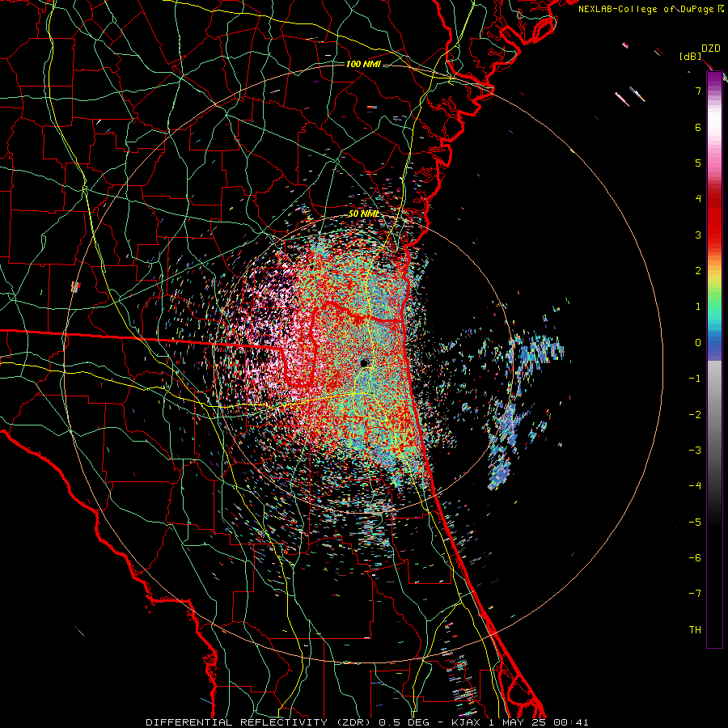Image resolution: width=728 pixels, height=728 pixels.
Task: Click the -6 tick label on color scale
Action: pos(695,558)
